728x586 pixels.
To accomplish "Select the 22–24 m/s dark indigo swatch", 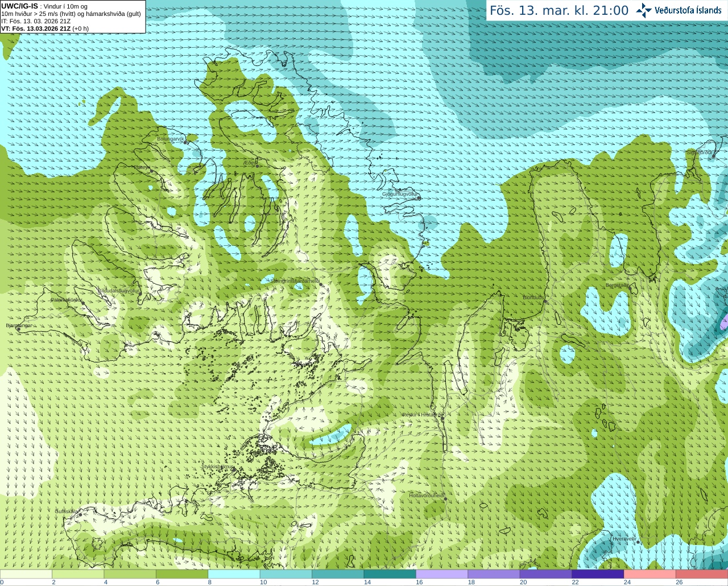I will click(x=598, y=574).
